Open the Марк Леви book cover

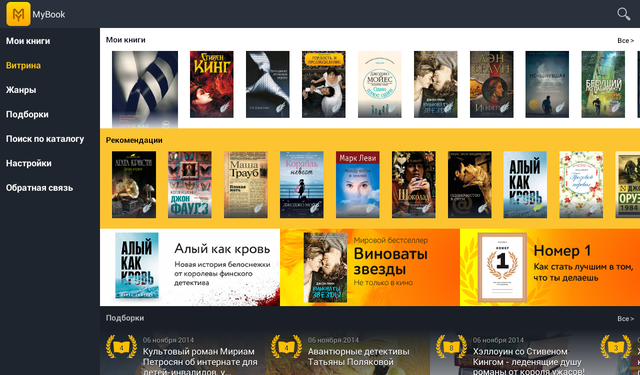[358, 184]
